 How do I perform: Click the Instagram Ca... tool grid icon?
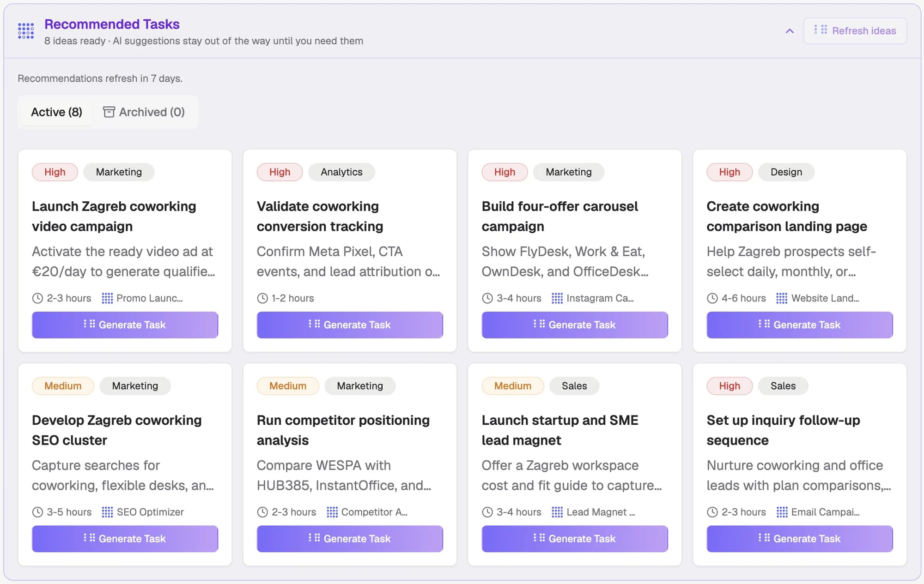(557, 298)
